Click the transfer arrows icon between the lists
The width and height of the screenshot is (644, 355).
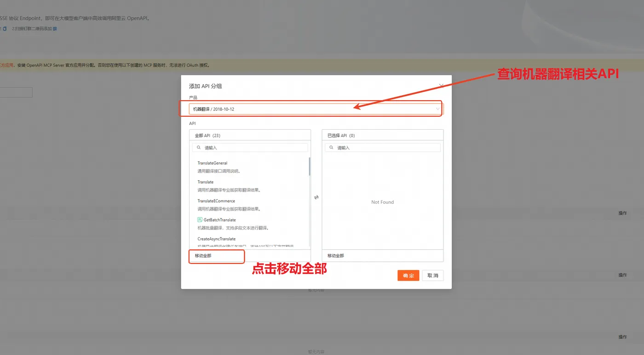[316, 197]
